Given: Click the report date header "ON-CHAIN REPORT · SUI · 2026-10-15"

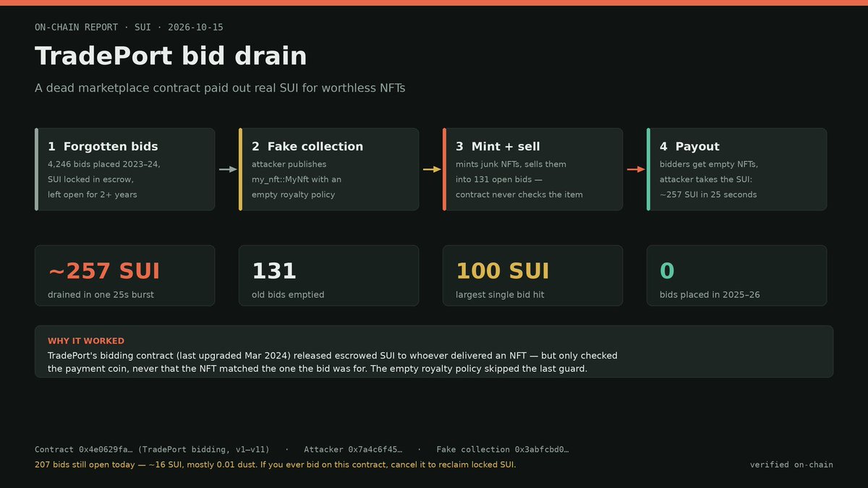Looking at the screenshot, I should pos(129,27).
